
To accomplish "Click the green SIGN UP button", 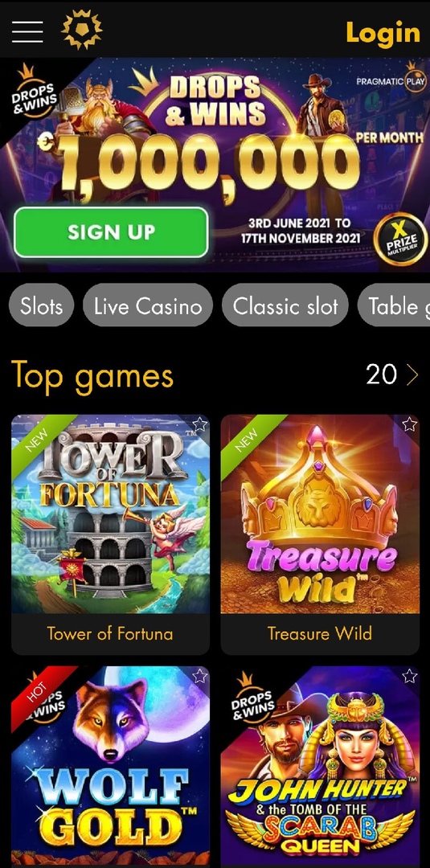I will pyautogui.click(x=111, y=232).
